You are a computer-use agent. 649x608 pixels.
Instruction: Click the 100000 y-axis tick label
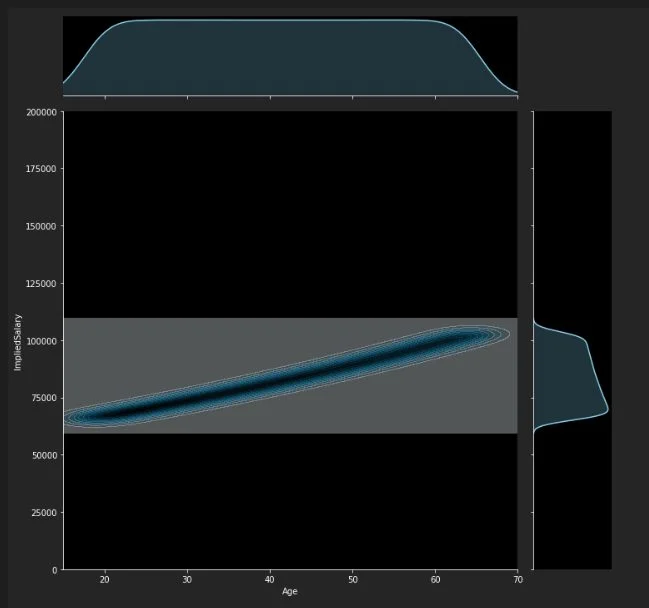tap(41, 341)
